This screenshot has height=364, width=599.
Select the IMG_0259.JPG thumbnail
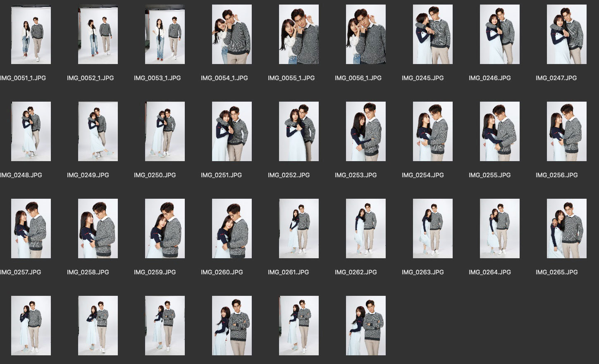[x=165, y=228]
